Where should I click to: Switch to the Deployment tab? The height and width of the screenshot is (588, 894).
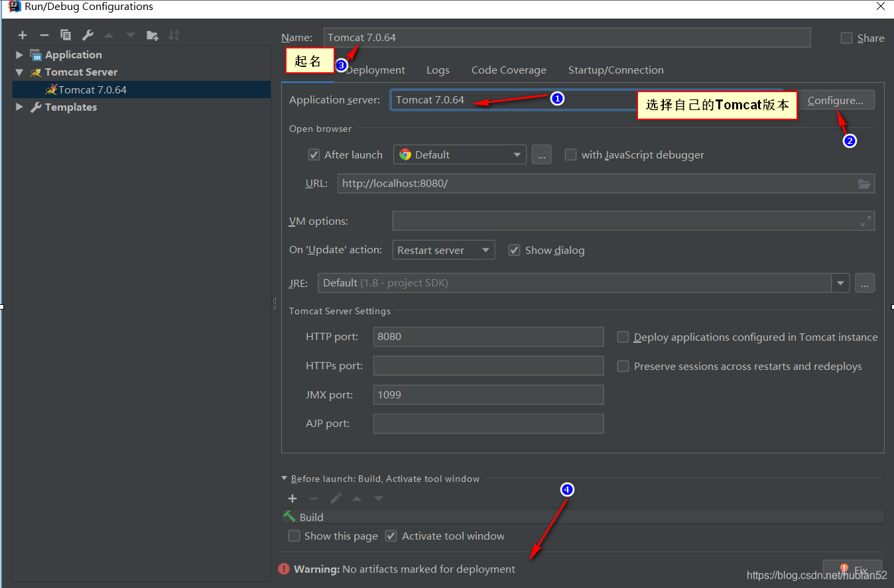coord(375,70)
